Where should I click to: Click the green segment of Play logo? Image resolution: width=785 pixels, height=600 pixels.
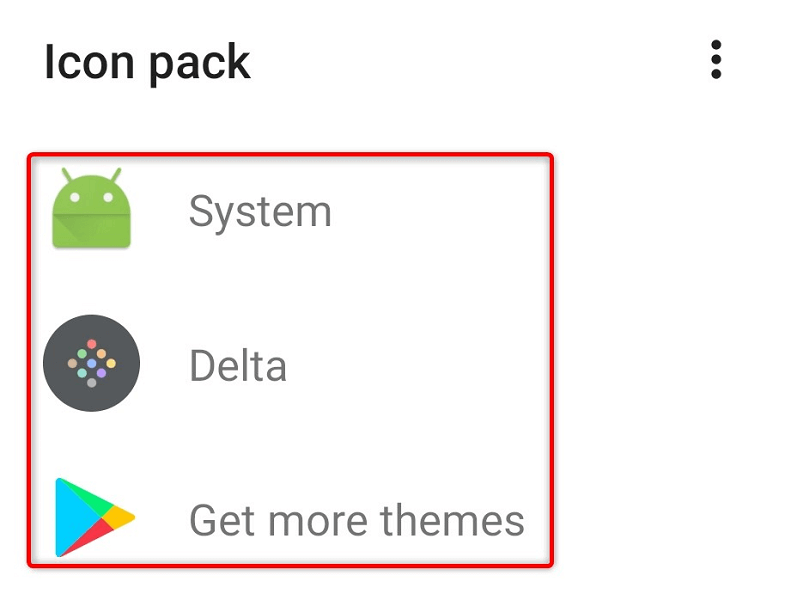[88, 497]
